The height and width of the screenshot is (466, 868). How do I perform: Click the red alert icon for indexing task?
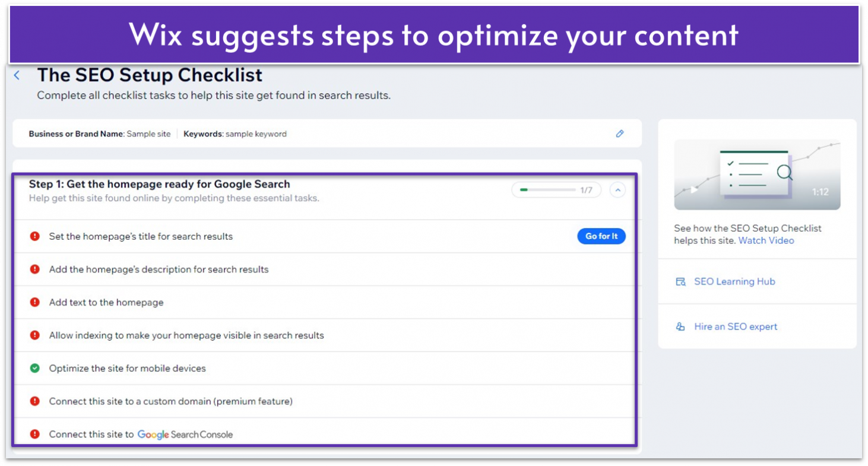34,335
